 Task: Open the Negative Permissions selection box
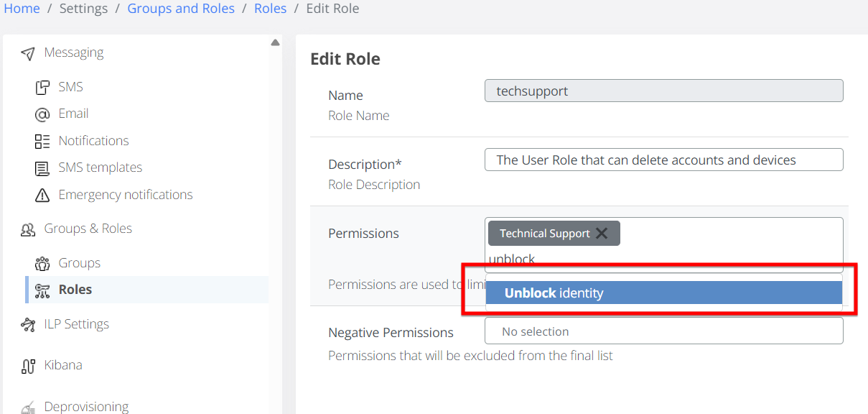tap(663, 331)
